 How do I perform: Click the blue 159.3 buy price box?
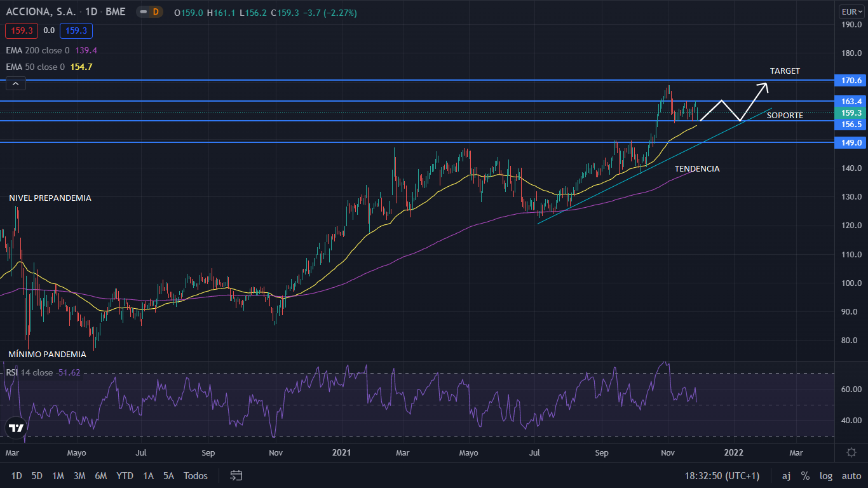coord(76,30)
